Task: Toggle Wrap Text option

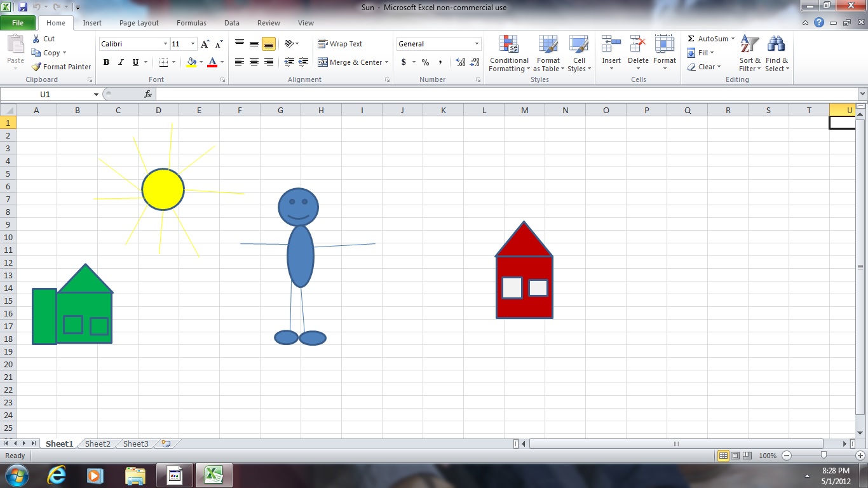Action: point(340,44)
